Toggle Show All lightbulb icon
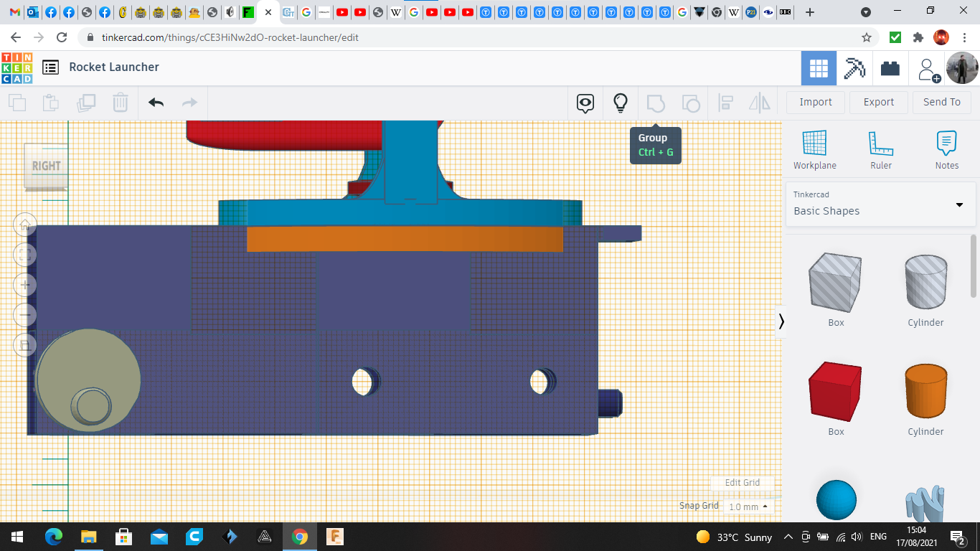The height and width of the screenshot is (551, 980). click(x=621, y=103)
